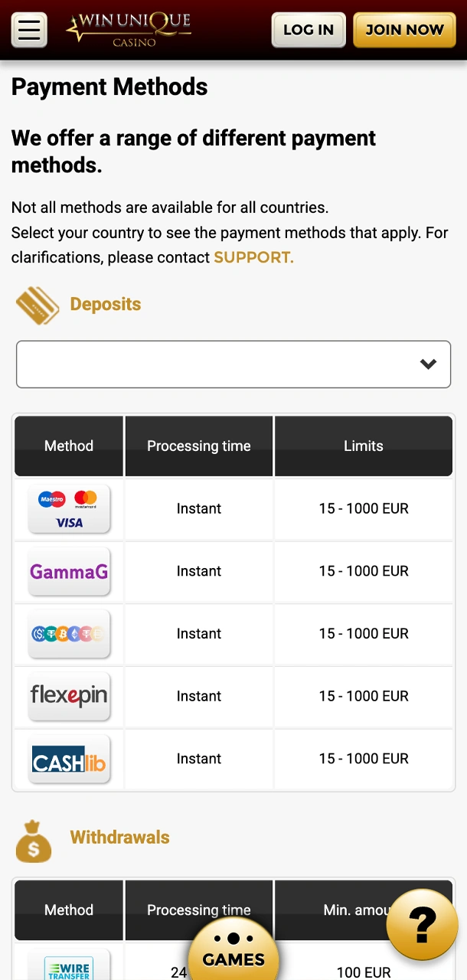Open the floating question mark help bubble
Viewport: 467px width, 980px height.
[x=422, y=925]
